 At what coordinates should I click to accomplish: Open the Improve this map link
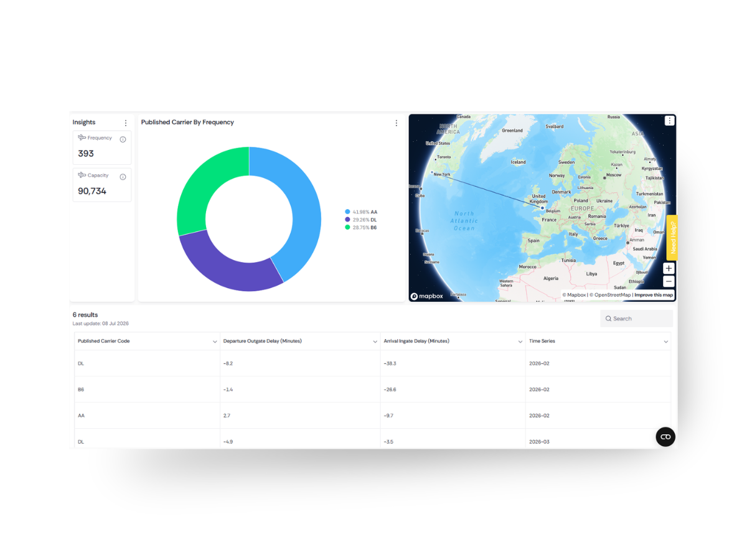click(654, 295)
